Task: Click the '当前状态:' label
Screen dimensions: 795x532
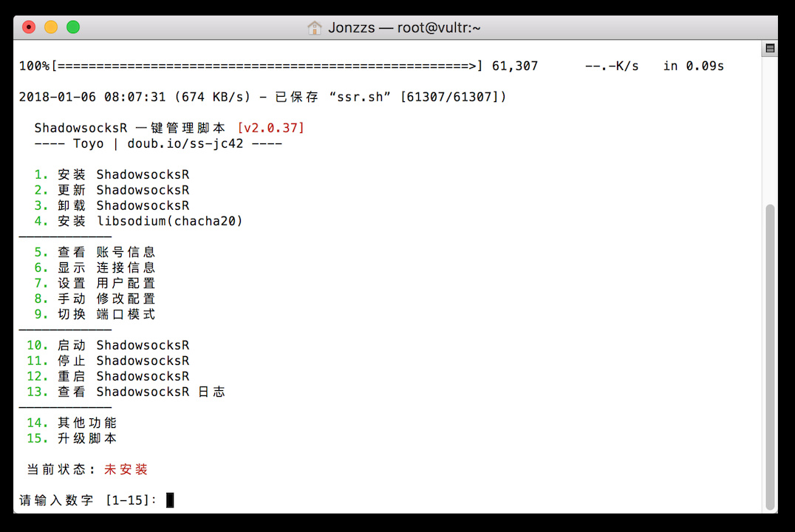Action: (x=61, y=470)
